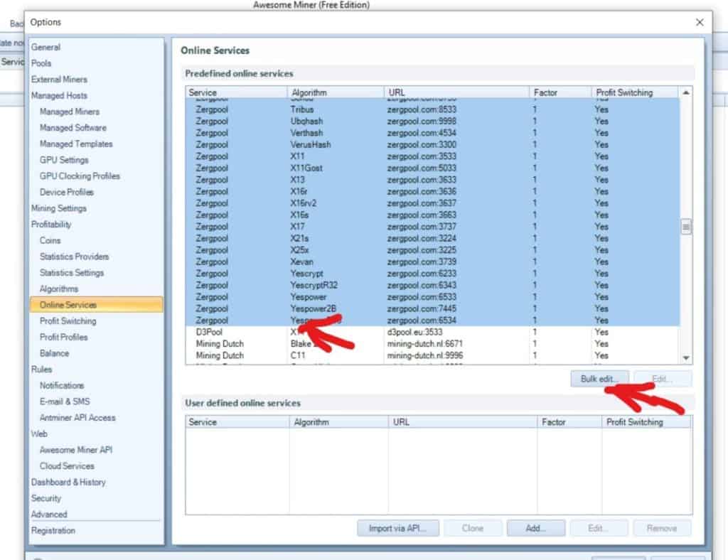728x560 pixels.
Task: Click scroll-up arrow of predefined services list
Action: 686,93
